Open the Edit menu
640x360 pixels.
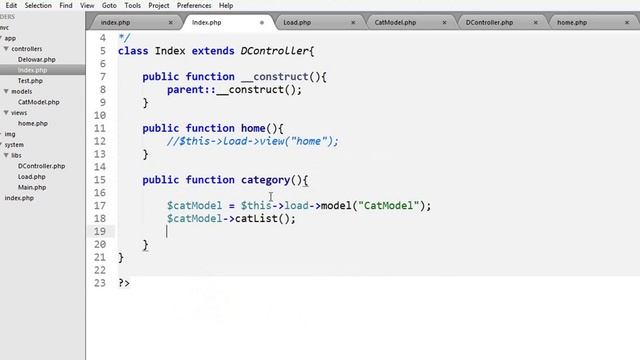click(x=11, y=6)
